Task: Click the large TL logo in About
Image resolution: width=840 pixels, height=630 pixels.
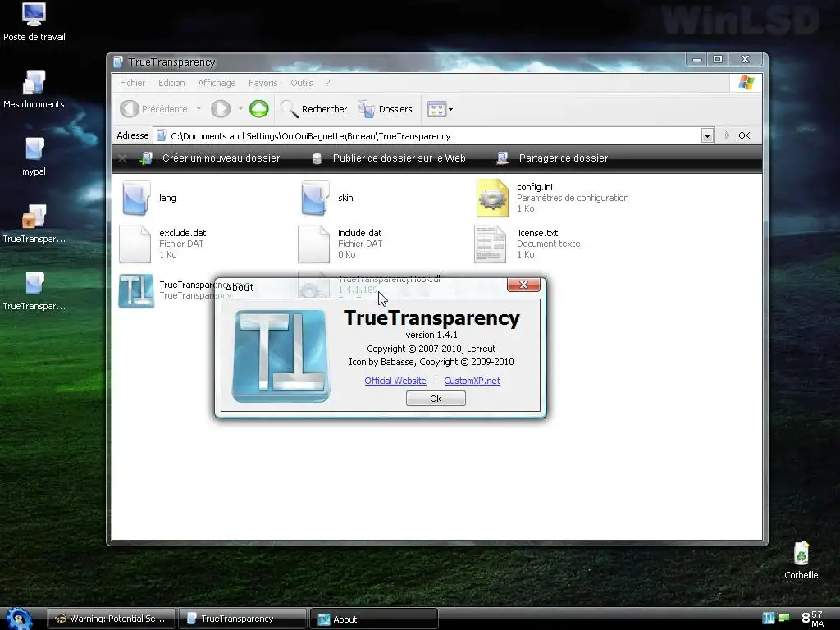Action: [281, 356]
